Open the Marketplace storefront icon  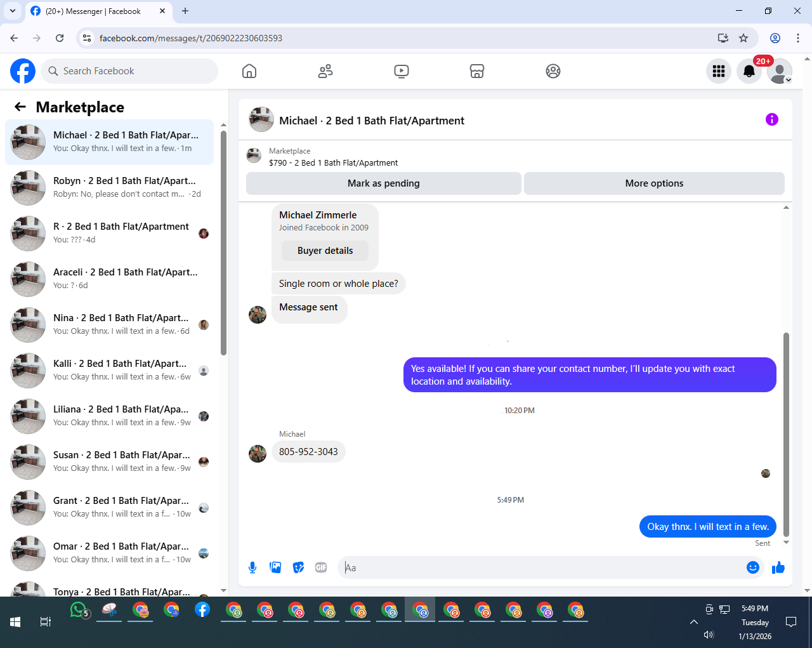(477, 71)
